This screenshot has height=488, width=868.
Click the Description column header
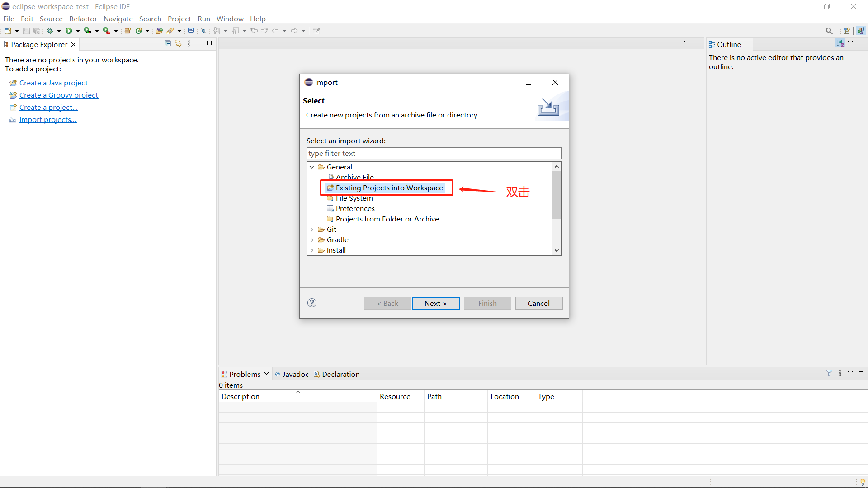click(x=297, y=396)
